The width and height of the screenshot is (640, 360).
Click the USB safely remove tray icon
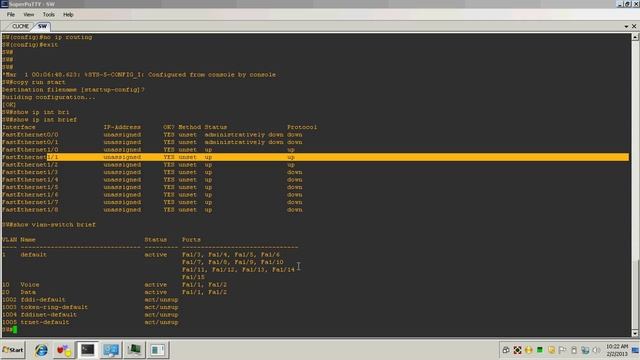[574, 350]
